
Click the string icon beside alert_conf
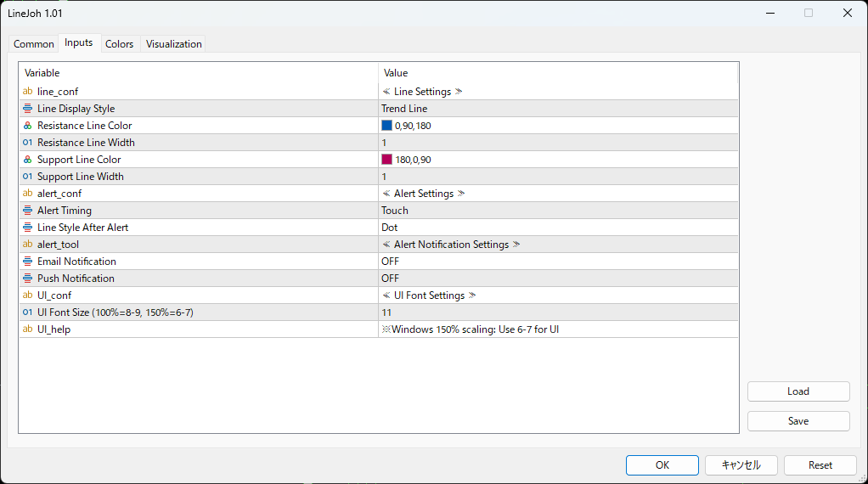pos(28,193)
